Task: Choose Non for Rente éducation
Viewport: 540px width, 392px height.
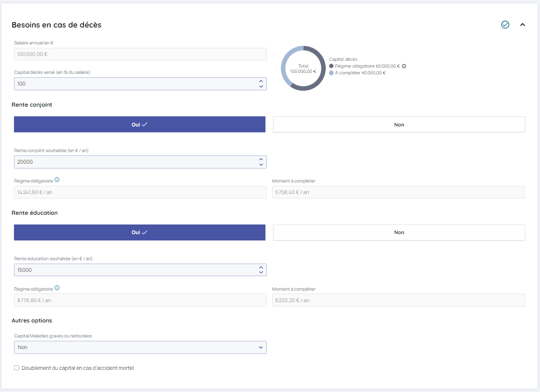Action: [399, 232]
